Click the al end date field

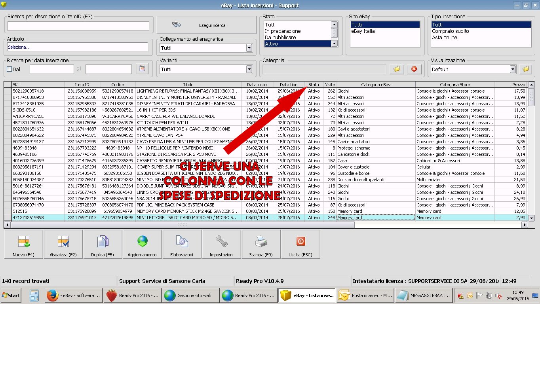(x=108, y=69)
